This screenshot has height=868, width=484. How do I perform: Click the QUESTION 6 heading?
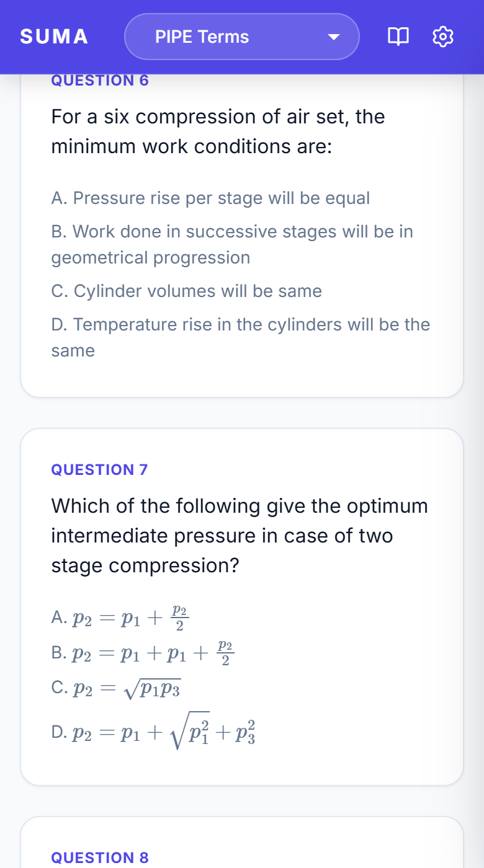coord(101,81)
